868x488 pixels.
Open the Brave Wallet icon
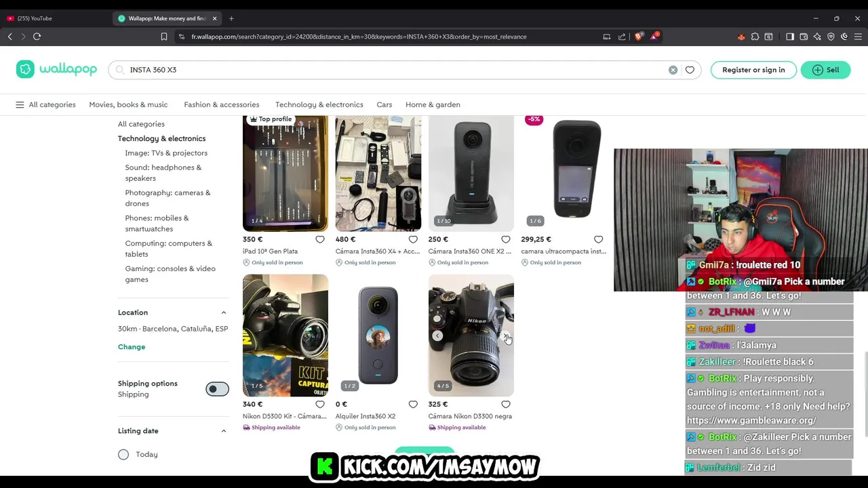click(804, 37)
